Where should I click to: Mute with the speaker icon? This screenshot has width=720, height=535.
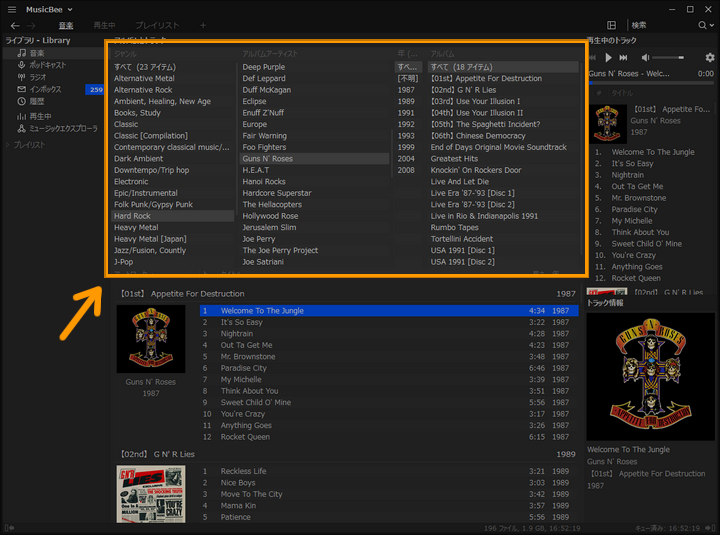(x=645, y=57)
